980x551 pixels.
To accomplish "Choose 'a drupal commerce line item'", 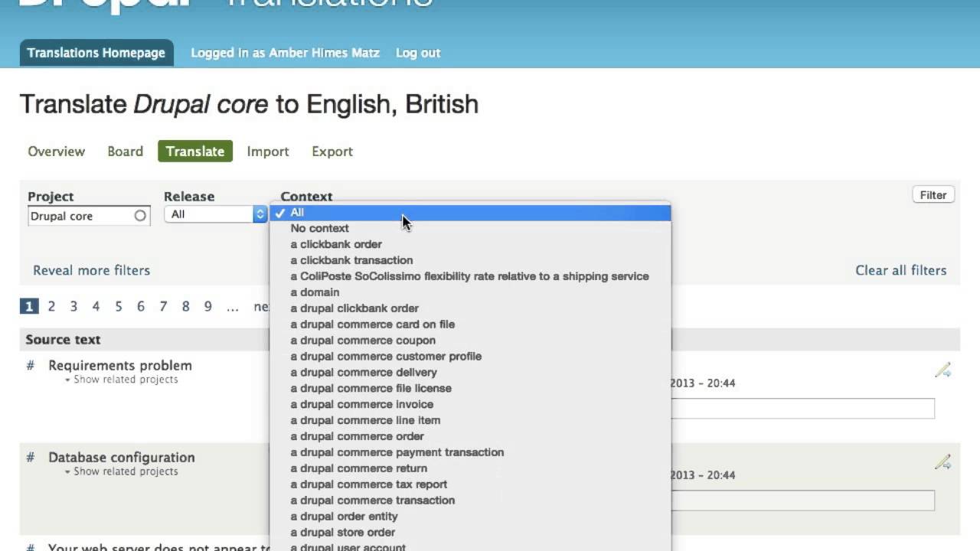I will point(470,421).
